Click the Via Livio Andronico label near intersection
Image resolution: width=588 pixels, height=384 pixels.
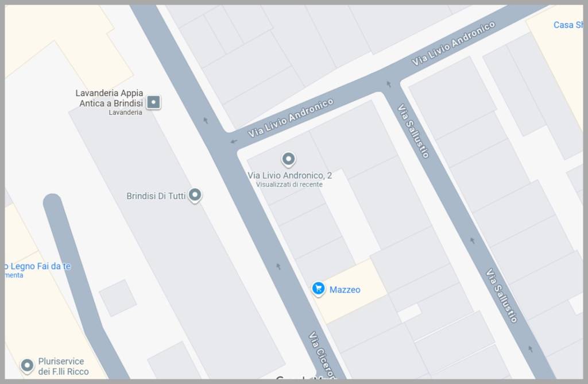291,118
